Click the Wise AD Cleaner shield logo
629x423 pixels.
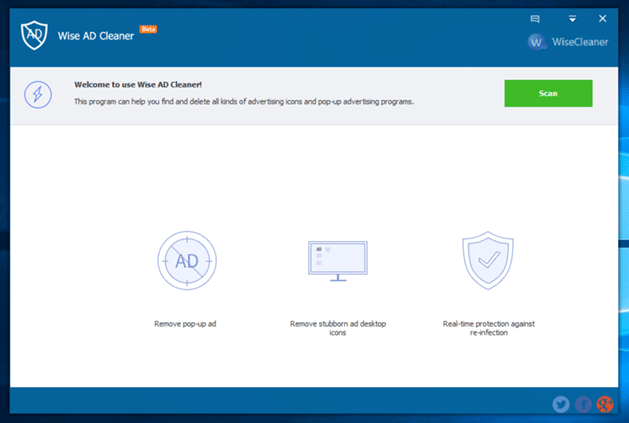[34, 35]
